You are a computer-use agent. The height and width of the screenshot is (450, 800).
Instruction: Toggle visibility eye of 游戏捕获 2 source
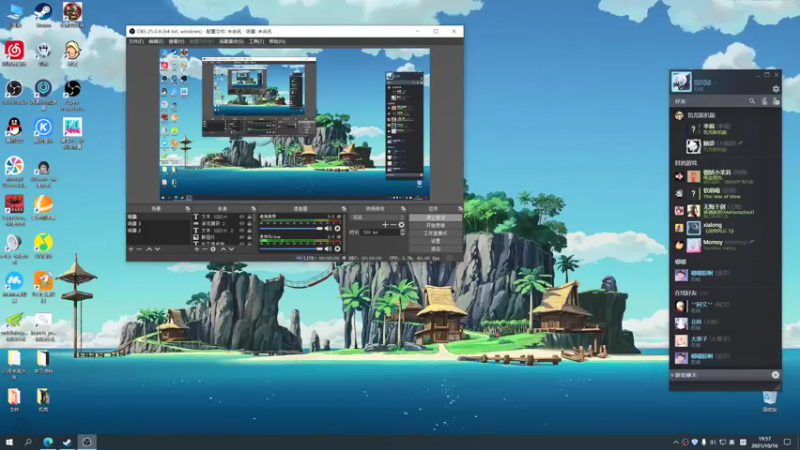click(242, 223)
